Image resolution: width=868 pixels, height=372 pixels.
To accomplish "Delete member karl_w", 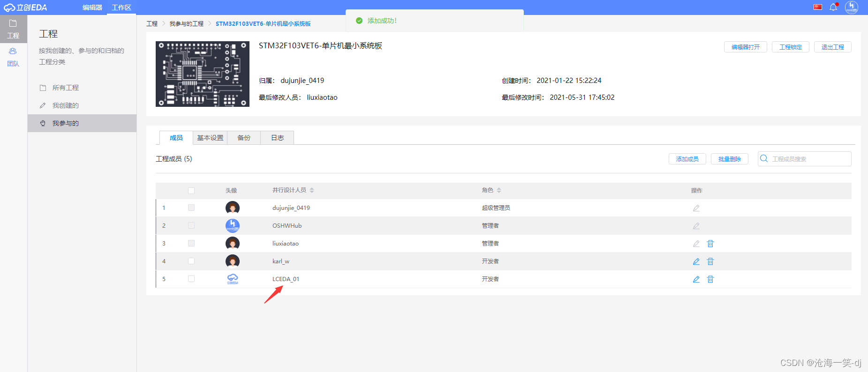I will coord(710,261).
